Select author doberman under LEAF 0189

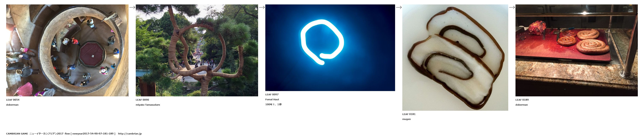(x=521, y=105)
